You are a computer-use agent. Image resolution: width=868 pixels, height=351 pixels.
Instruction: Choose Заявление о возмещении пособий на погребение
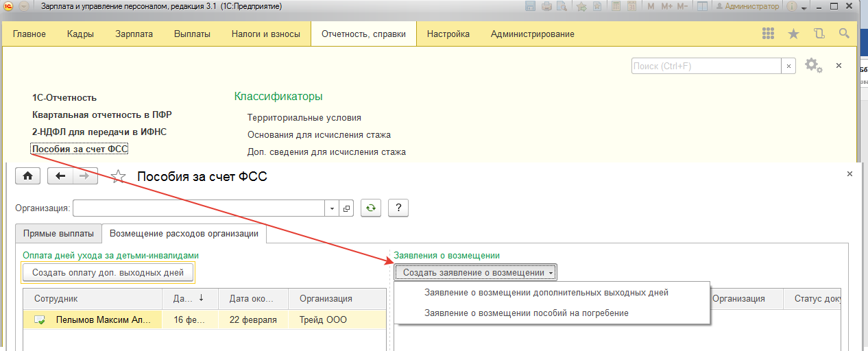527,313
